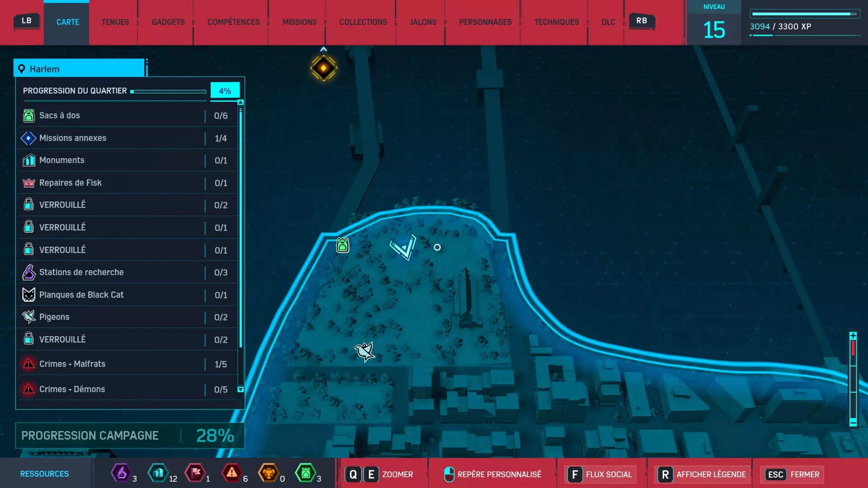Click the chevron above the mission marker
The width and height of the screenshot is (868, 488).
324,49
